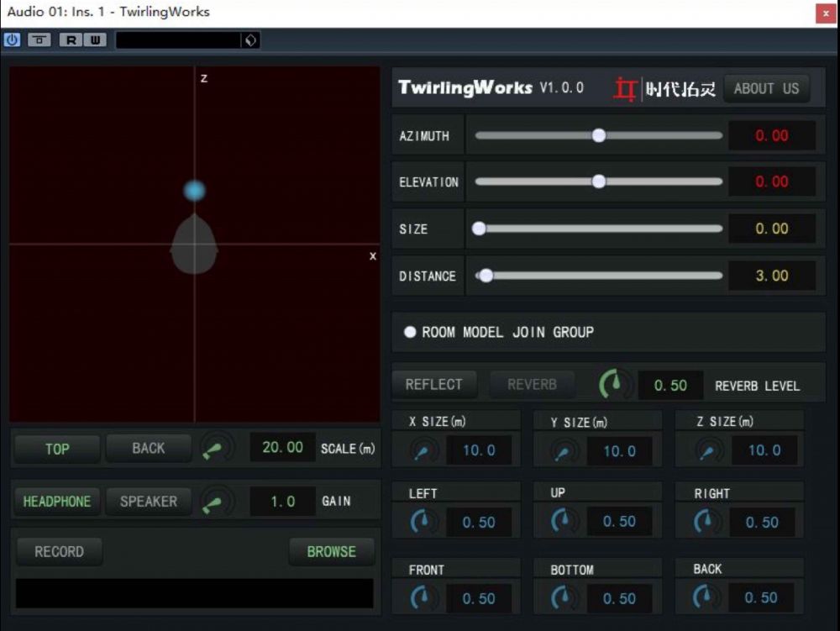Screen dimensions: 840x631
Task: Click the ABOUT US button
Action: click(766, 88)
